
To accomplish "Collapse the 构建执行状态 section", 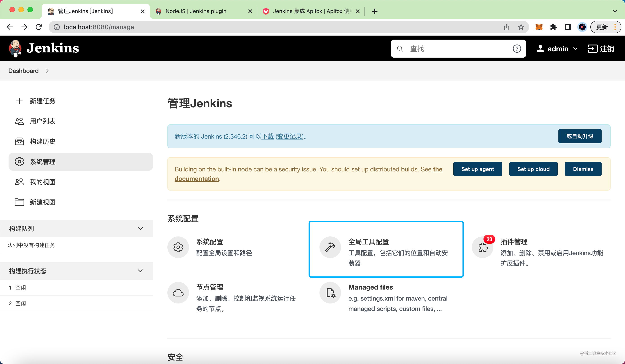I will tap(140, 271).
